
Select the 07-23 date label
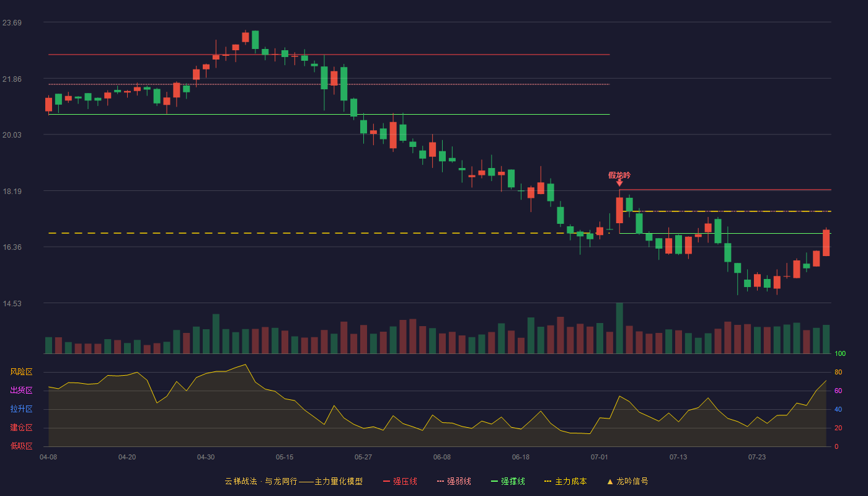[x=757, y=457]
